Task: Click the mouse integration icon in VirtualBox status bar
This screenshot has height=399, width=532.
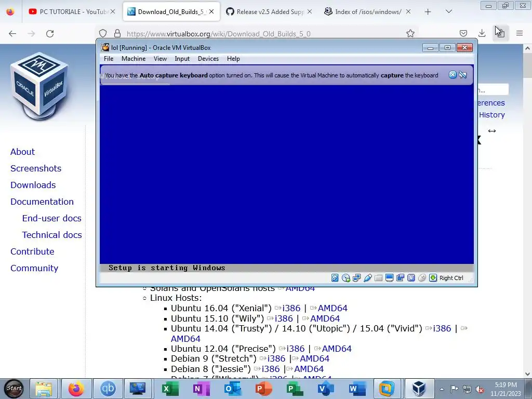Action: pos(422,278)
